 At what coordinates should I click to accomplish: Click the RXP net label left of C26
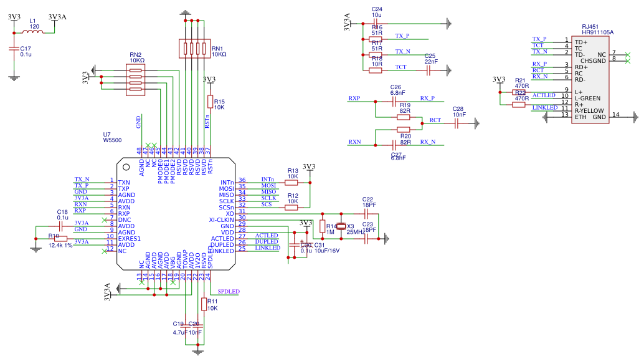[x=354, y=99]
